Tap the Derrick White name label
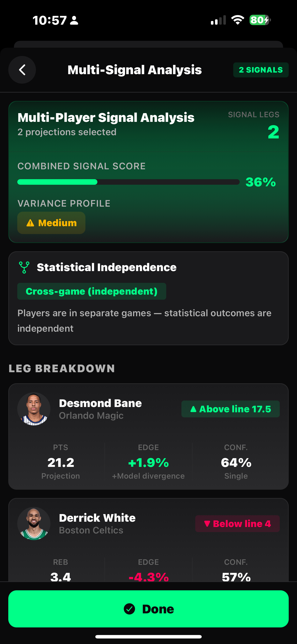Image resolution: width=297 pixels, height=644 pixels. (97, 518)
